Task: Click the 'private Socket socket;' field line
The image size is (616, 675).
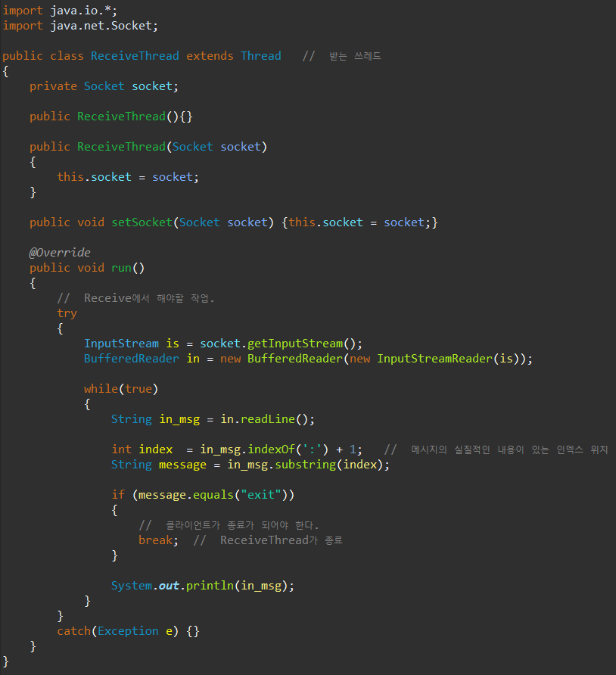Action: coord(104,86)
